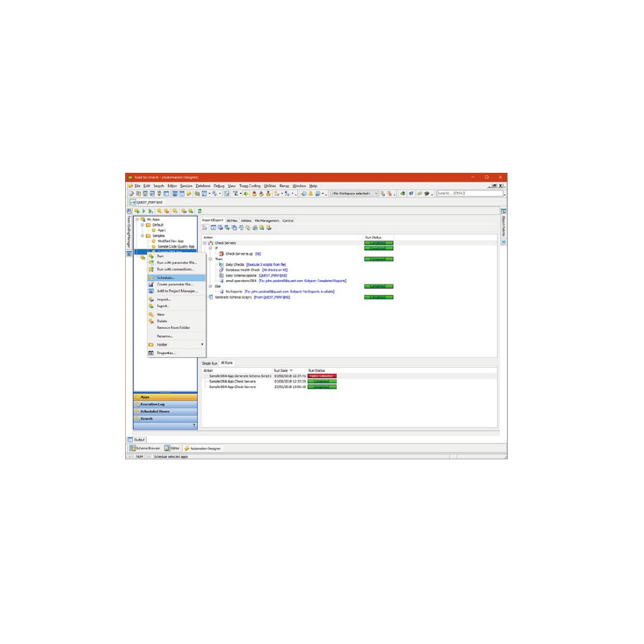The image size is (644, 644).
Task: Choose Run with connections... entry
Action: [176, 269]
